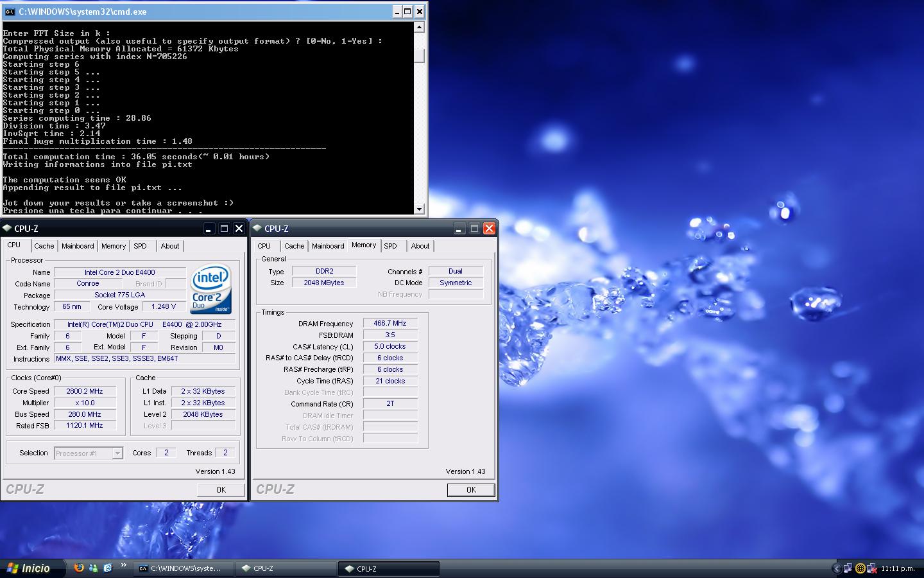Click the Conroe code name field
The height and width of the screenshot is (578, 924).
click(88, 283)
